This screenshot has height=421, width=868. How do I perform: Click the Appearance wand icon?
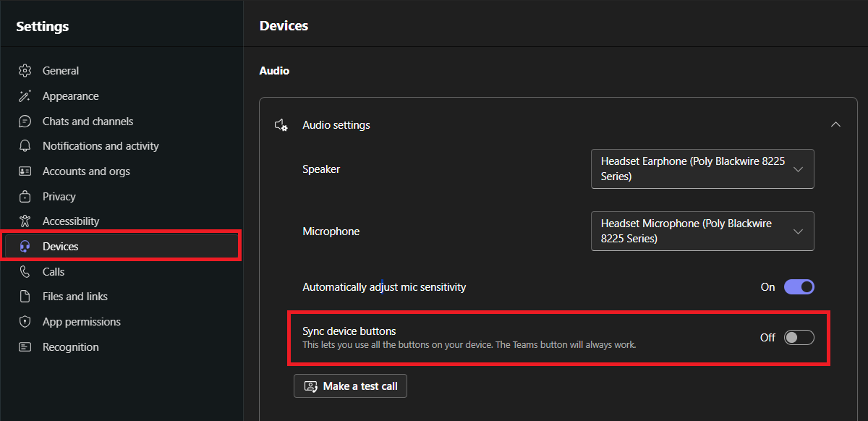click(25, 96)
